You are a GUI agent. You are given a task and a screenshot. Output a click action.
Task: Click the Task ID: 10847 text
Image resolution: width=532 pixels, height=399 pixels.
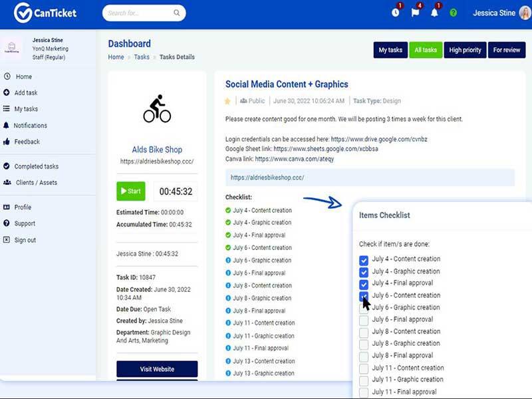136,277
